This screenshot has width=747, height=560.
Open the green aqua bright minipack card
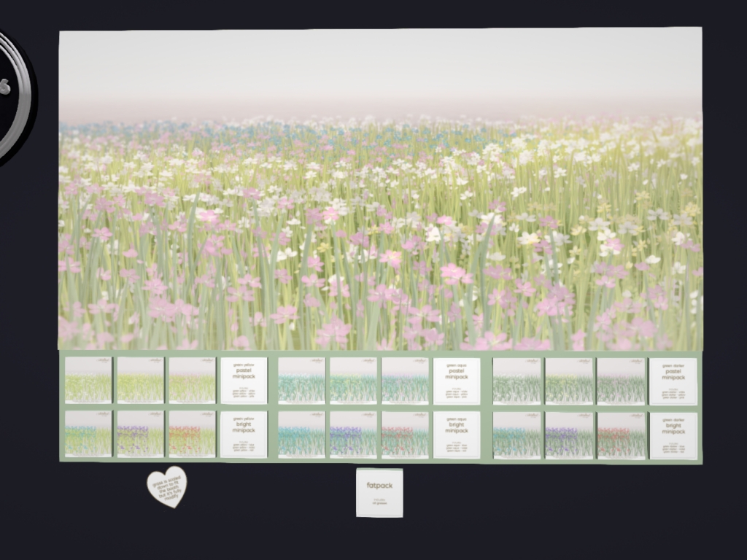(457, 435)
